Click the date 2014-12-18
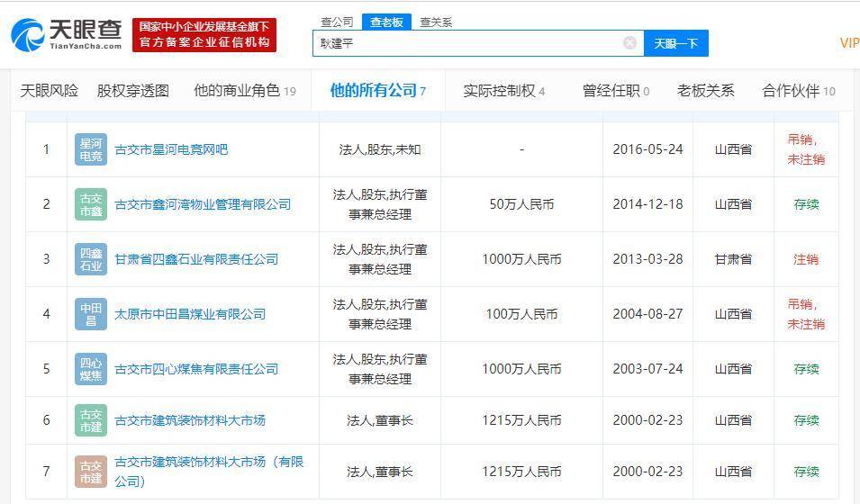This screenshot has width=860, height=504. pyautogui.click(x=647, y=204)
